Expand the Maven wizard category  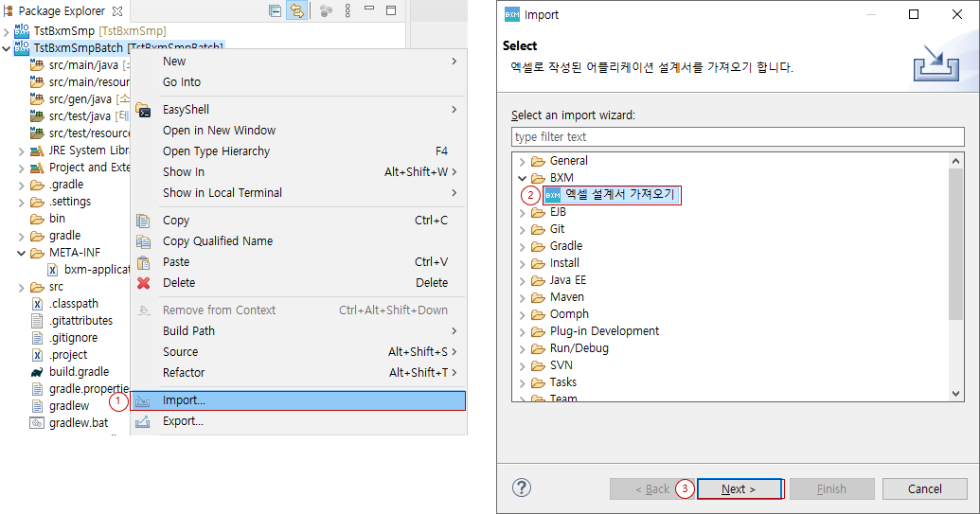coord(522,297)
